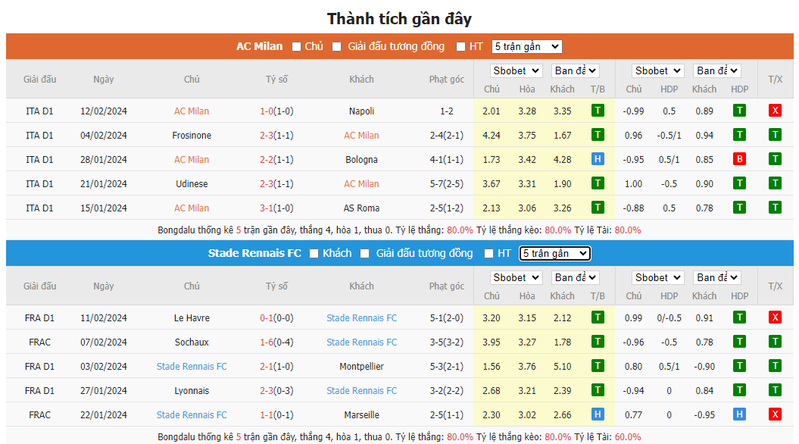The height and width of the screenshot is (444, 799).
Task: Open first 'Ban đầu' dropdown in Stade Rennais table
Action: tap(575, 278)
